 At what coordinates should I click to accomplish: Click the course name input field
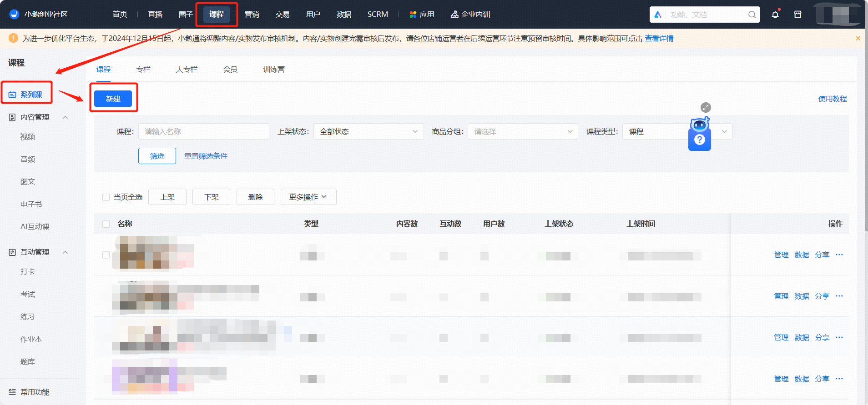[x=204, y=131]
